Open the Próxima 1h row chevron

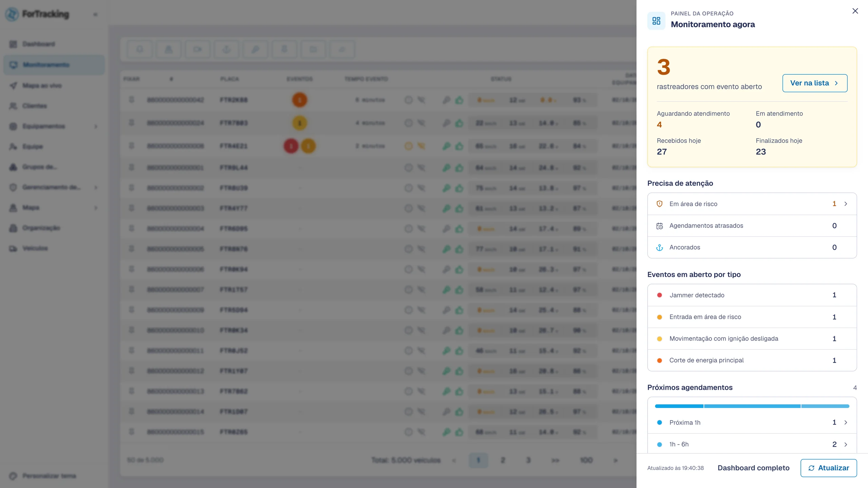pyautogui.click(x=846, y=422)
